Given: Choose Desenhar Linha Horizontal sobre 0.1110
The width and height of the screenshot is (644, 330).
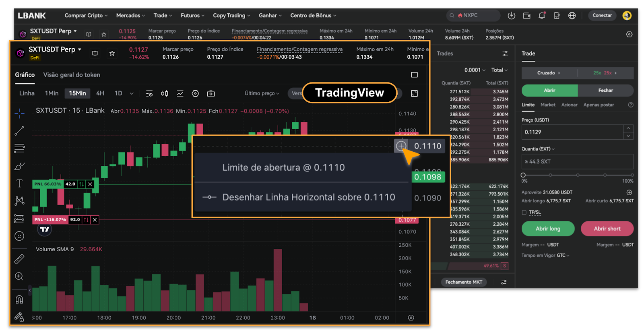Looking at the screenshot, I should [x=302, y=197].
